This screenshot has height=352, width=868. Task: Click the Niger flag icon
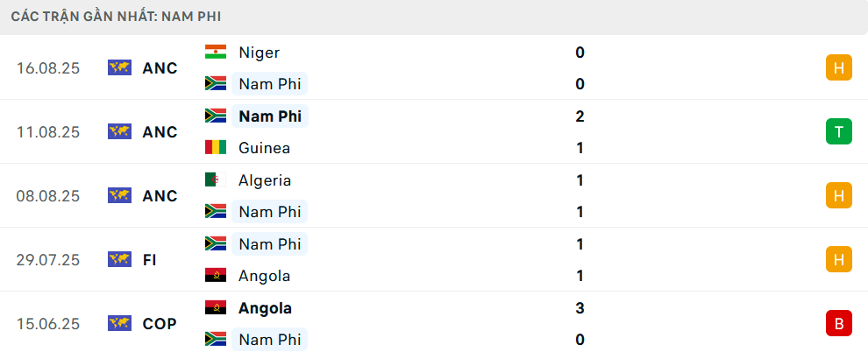215,53
